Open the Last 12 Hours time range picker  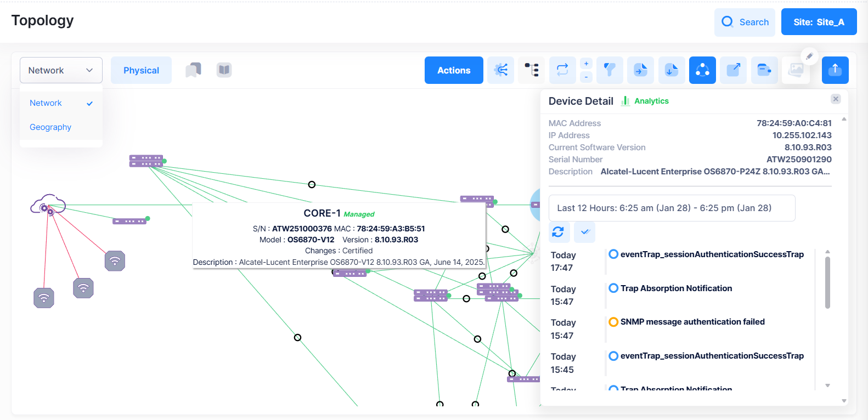point(672,208)
